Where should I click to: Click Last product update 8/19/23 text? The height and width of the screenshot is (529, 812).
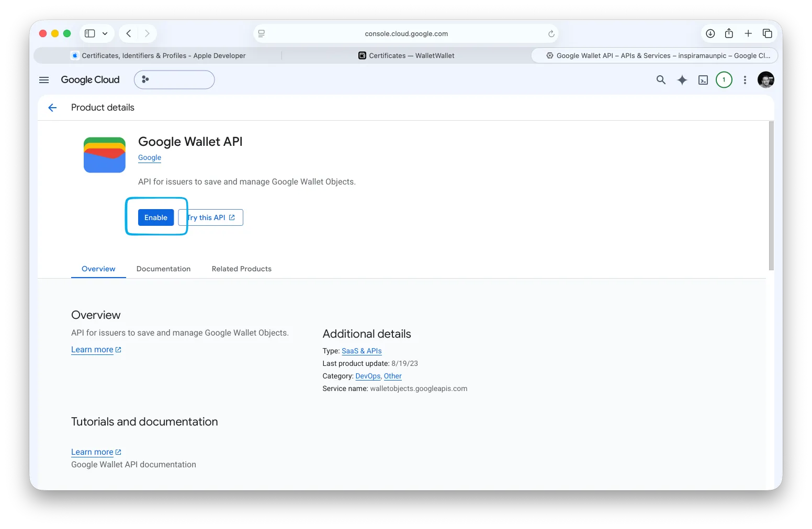pyautogui.click(x=370, y=363)
